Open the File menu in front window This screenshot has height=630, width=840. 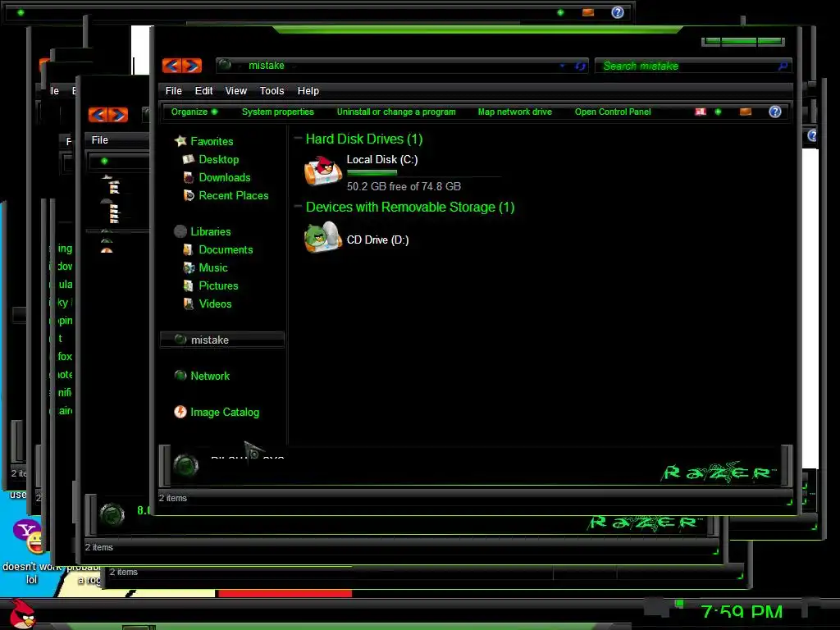pos(173,90)
